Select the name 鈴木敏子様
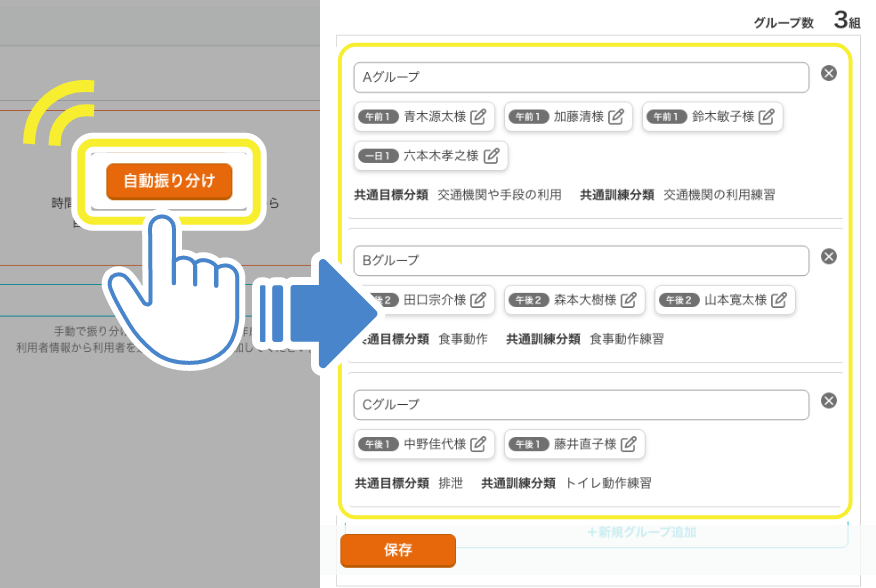The height and width of the screenshot is (588, 876). [723, 116]
